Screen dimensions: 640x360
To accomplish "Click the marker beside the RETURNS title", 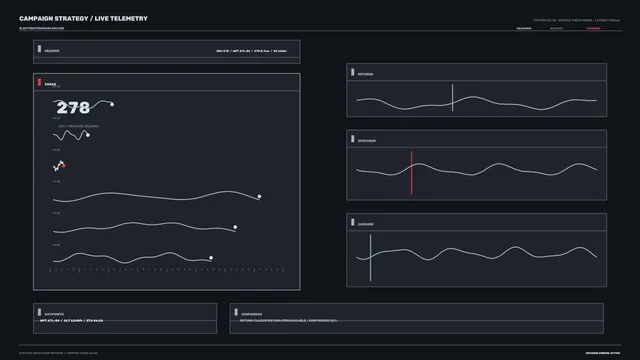I will [353, 72].
